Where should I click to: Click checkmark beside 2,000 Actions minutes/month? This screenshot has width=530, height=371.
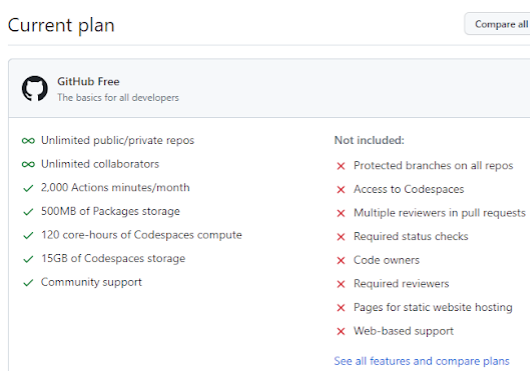click(28, 188)
